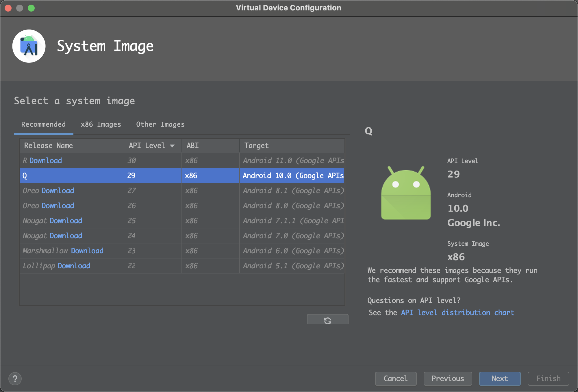This screenshot has width=578, height=392.
Task: Download the Nougat API 25 image
Action: [66, 221]
